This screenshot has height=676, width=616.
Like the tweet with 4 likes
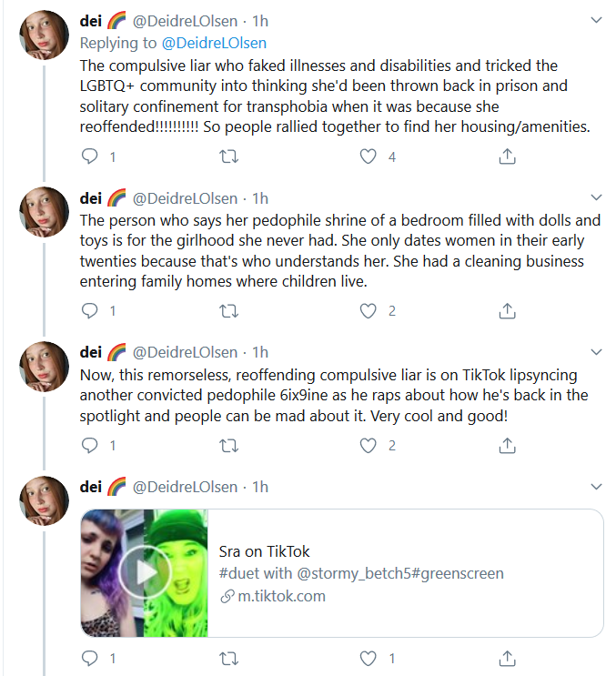click(369, 156)
